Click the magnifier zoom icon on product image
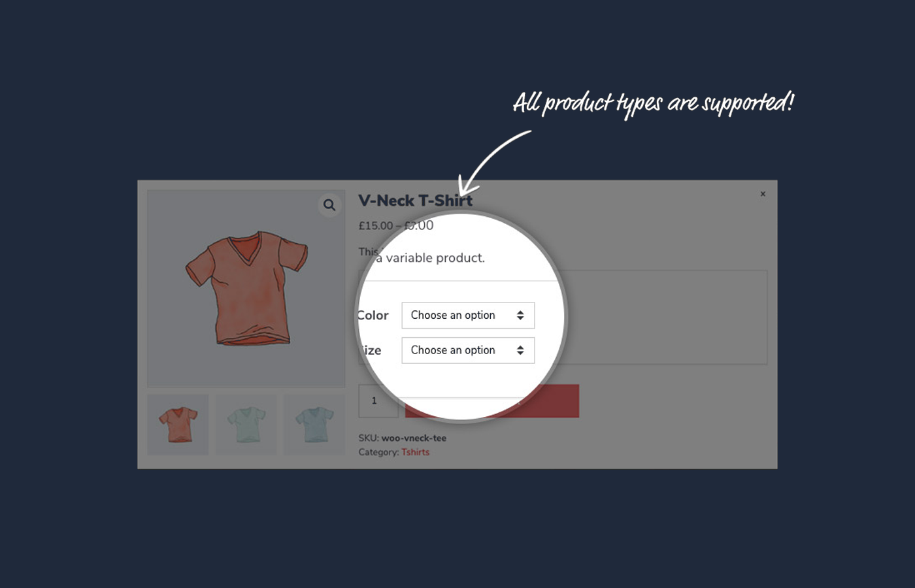Image resolution: width=915 pixels, height=588 pixels. (329, 205)
